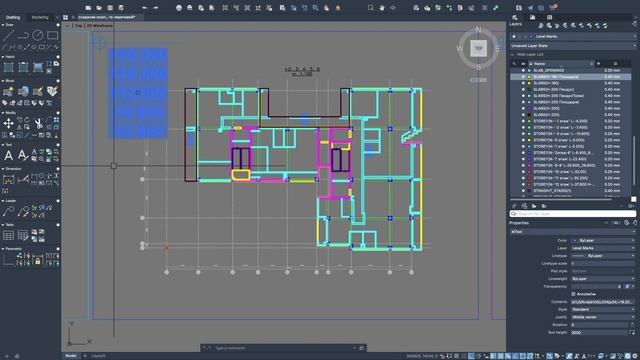Viewport: 640px width, 360px height.
Task: Open the Layers panel icon
Action: 515,17
